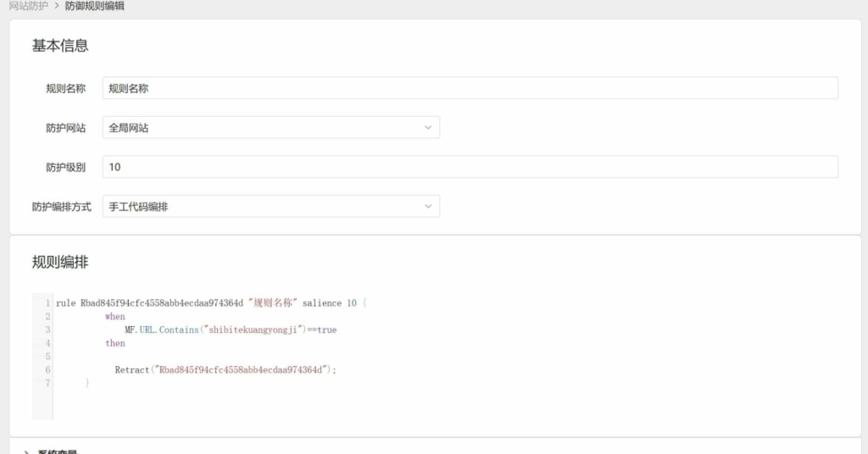
Task: Click the closing brace on line 7
Action: pos(87,384)
